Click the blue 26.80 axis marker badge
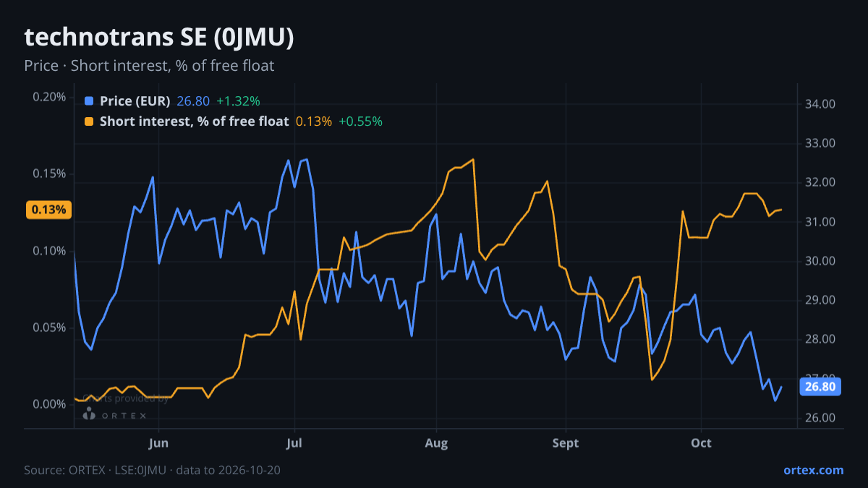 [x=820, y=387]
